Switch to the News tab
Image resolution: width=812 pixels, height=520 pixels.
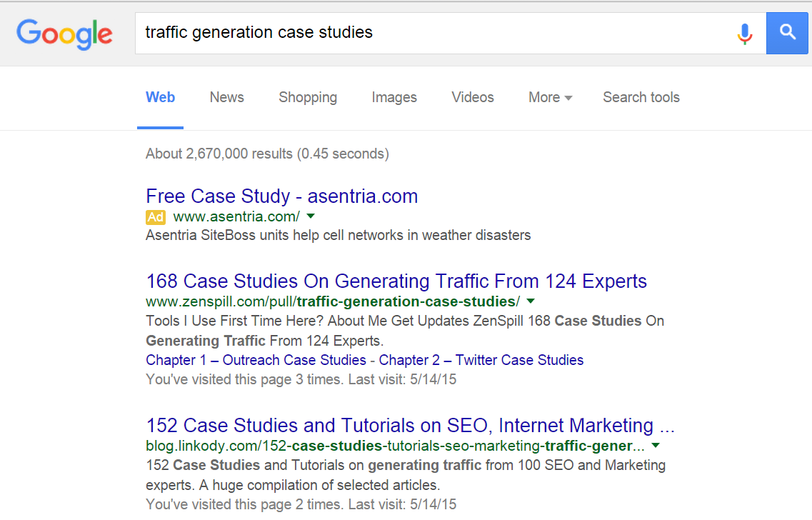coord(227,97)
